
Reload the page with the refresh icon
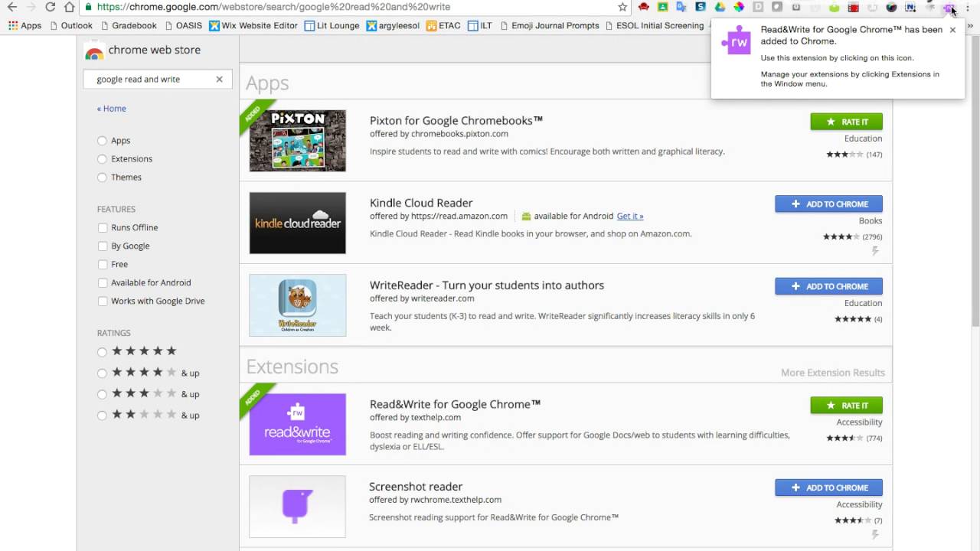[51, 7]
